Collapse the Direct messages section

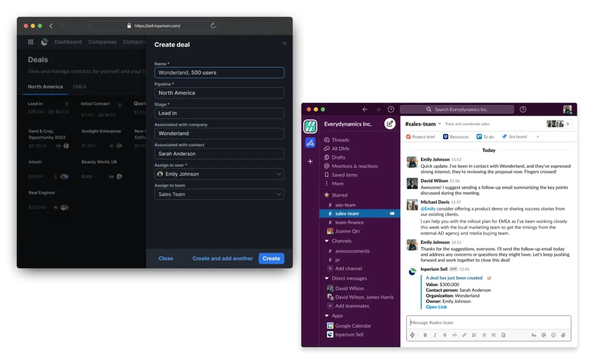tap(327, 279)
